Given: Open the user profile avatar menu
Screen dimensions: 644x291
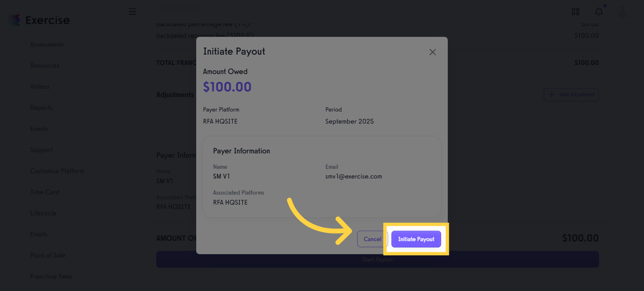Looking at the screenshot, I should tap(622, 11).
